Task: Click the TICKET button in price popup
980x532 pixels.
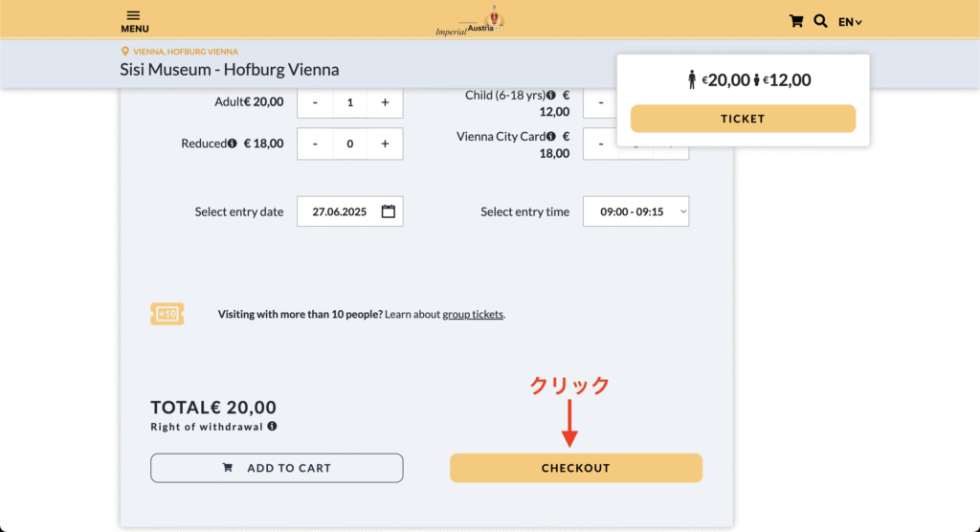Action: (x=743, y=119)
